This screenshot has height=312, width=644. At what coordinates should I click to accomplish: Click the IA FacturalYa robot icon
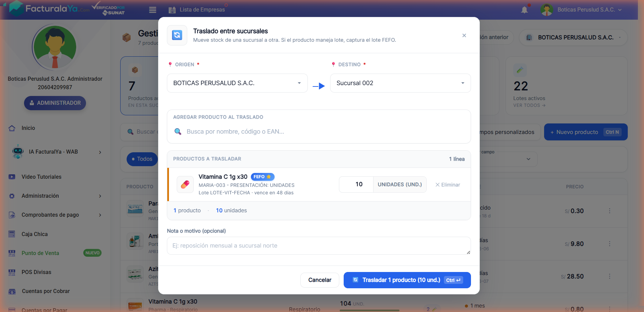pos(18,152)
